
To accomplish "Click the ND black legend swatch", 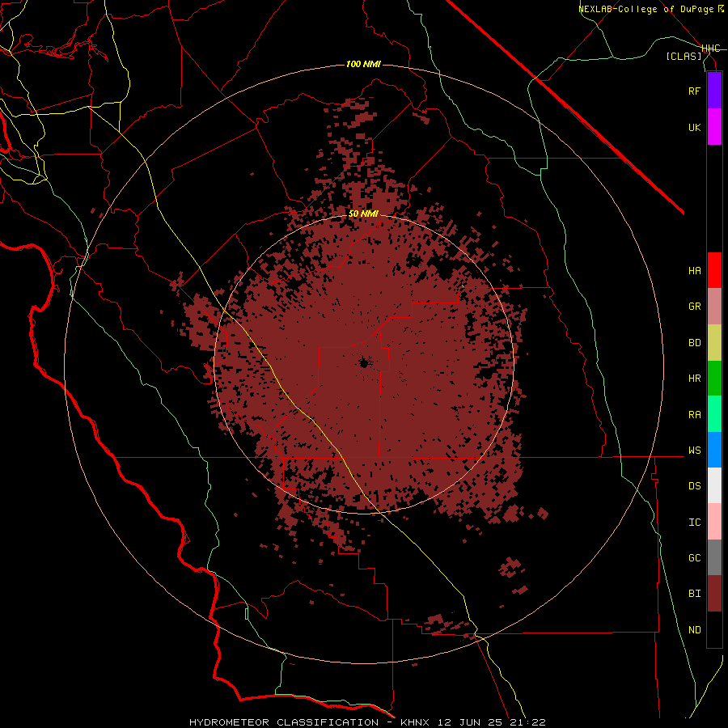I will click(x=714, y=629).
